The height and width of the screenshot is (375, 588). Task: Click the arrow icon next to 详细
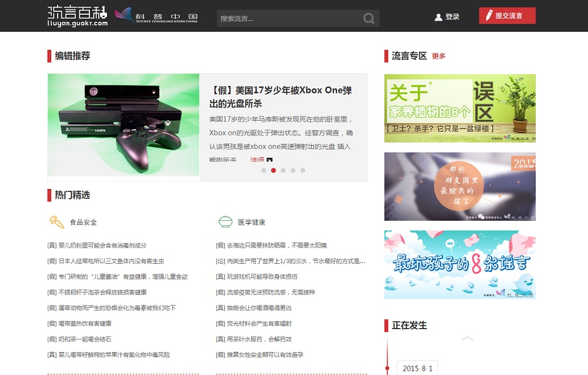(x=269, y=160)
